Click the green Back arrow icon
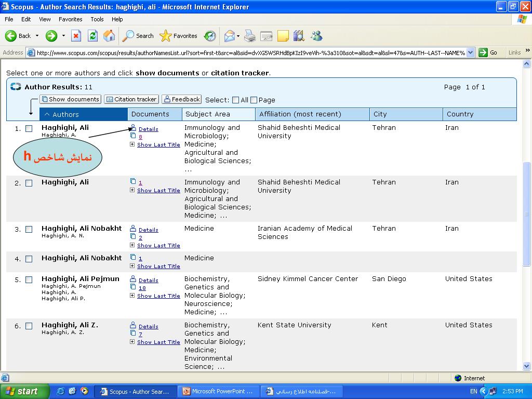 click(x=11, y=36)
